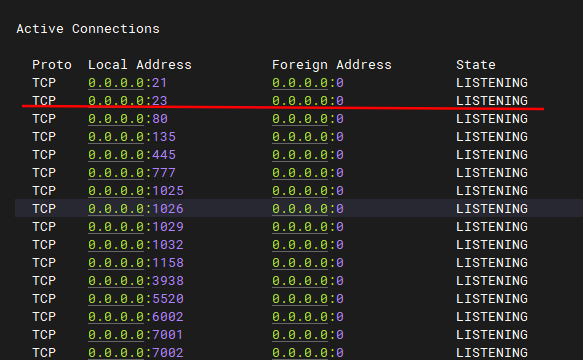This screenshot has height=360, width=583.
Task: Click LISTENING state in port 777 row
Action: [x=492, y=173]
